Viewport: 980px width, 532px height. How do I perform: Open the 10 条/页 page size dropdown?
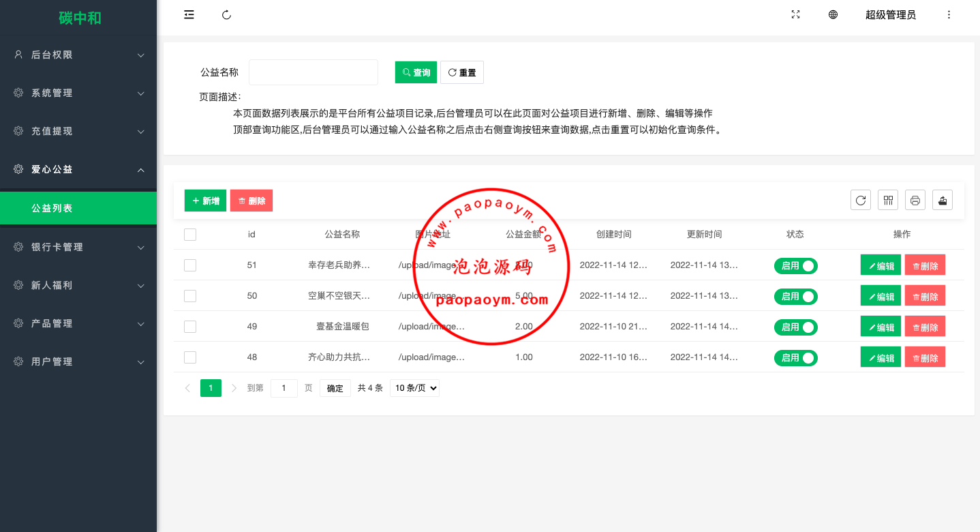click(414, 388)
